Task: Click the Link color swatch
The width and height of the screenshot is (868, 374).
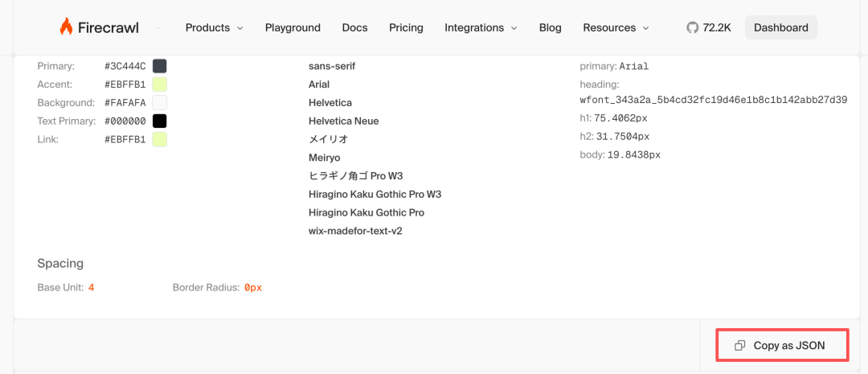Action: (x=160, y=139)
